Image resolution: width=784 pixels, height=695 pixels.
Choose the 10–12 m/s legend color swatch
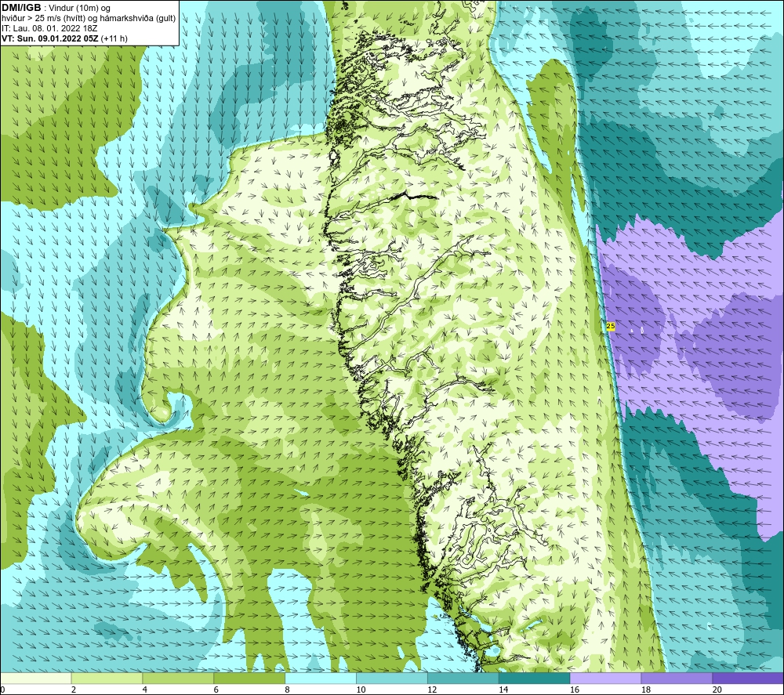pos(392,678)
